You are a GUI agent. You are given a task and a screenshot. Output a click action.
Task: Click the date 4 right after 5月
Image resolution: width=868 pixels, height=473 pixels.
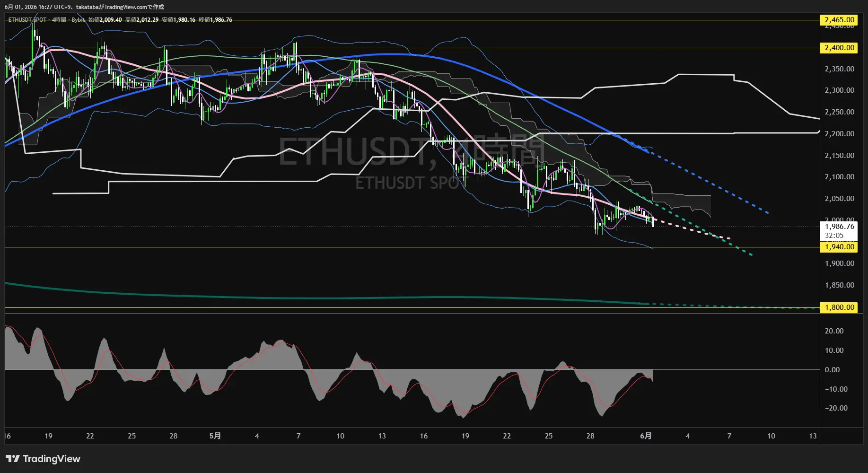[257, 436]
